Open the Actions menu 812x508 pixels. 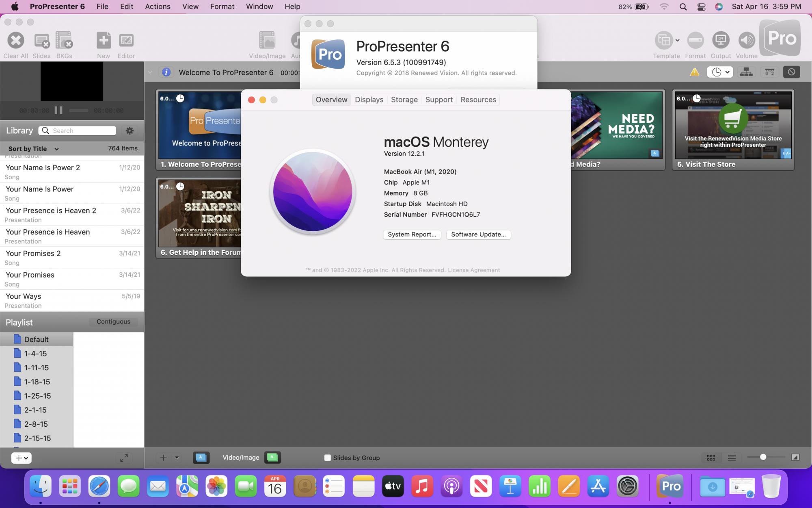(158, 7)
